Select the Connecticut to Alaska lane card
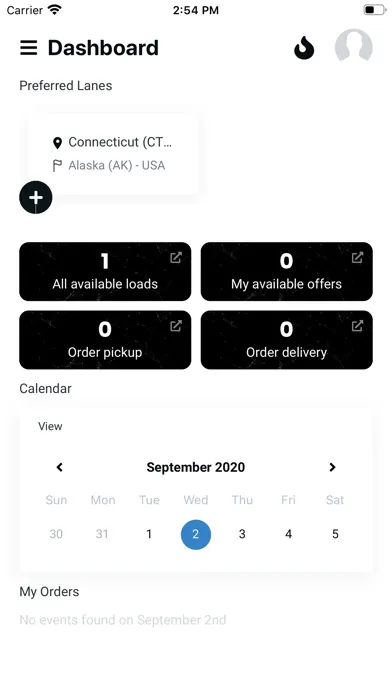The width and height of the screenshot is (392, 696). pos(113,154)
